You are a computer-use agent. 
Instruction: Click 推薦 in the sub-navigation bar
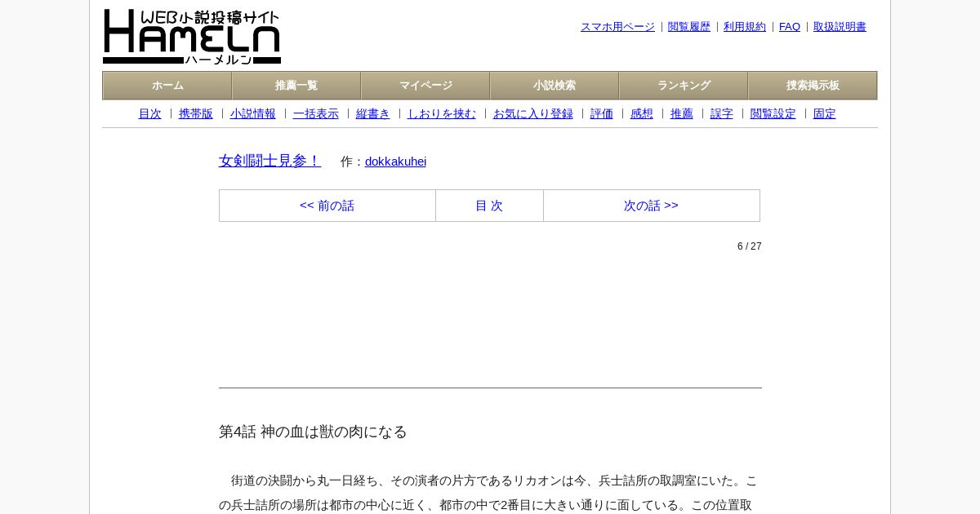682,113
